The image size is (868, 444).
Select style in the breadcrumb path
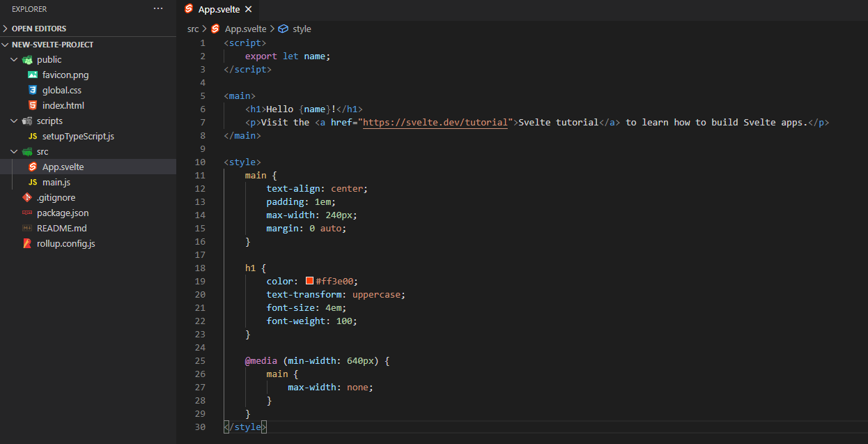(302, 29)
